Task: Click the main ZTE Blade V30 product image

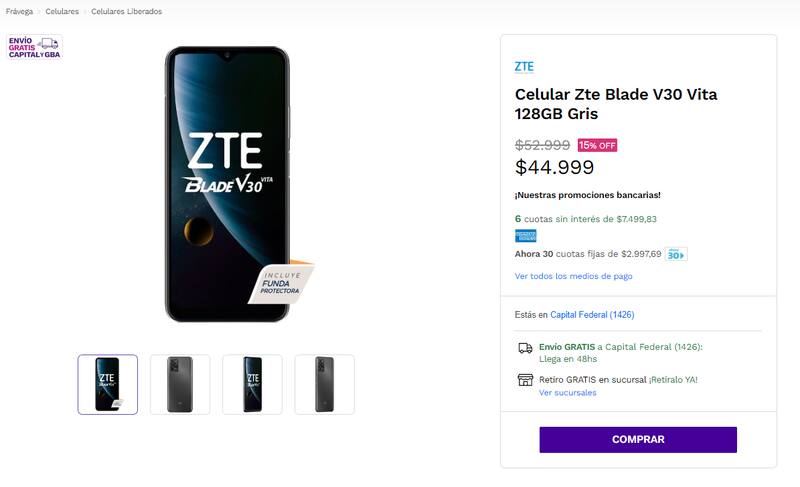Action: tap(227, 185)
